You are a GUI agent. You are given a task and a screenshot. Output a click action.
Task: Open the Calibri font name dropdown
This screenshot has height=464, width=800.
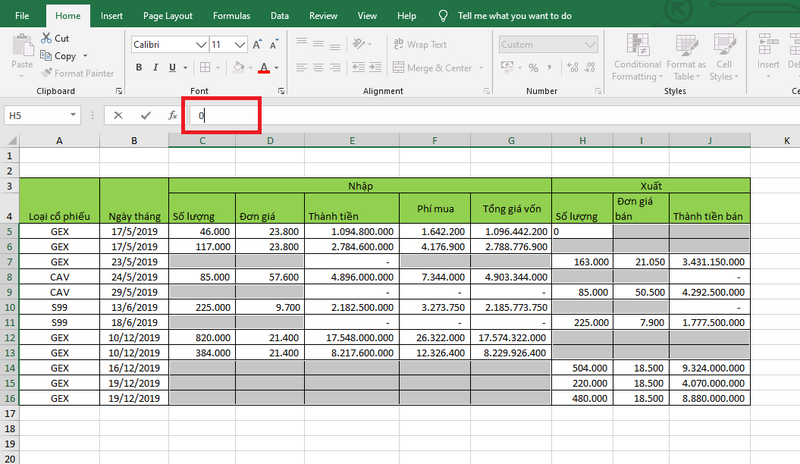tap(200, 45)
